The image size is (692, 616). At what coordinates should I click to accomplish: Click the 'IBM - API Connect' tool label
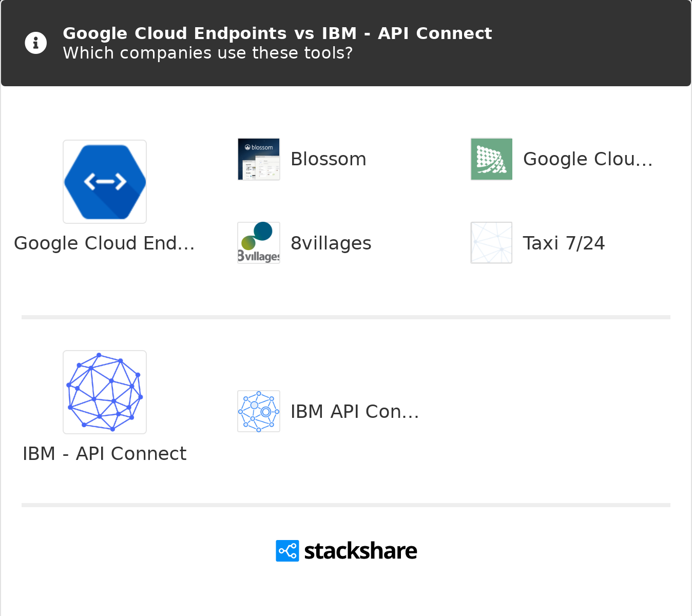(x=105, y=454)
